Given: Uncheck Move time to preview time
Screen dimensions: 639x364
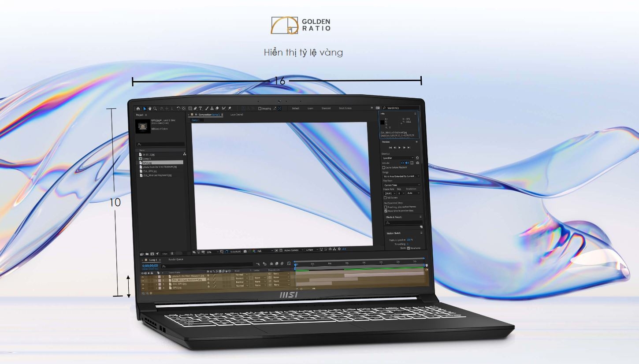Looking at the screenshot, I should tap(386, 211).
